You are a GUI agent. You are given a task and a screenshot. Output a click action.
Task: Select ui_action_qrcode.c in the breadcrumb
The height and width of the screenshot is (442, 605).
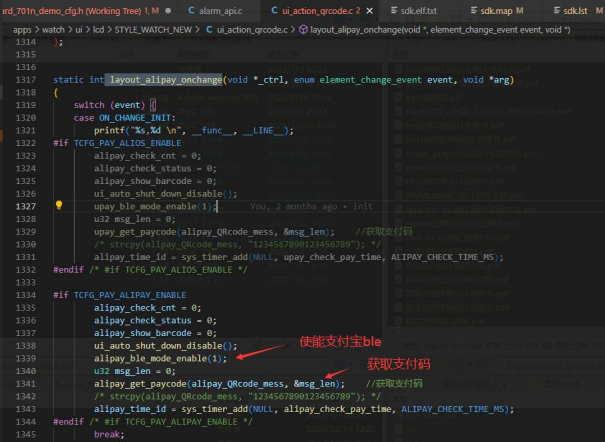(x=252, y=30)
